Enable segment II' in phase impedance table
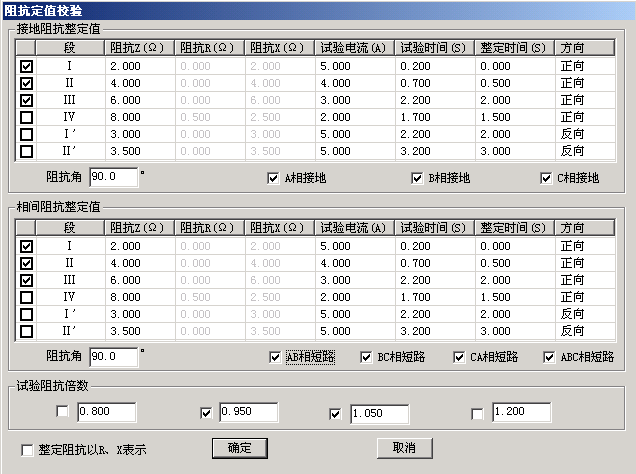Image resolution: width=636 pixels, height=474 pixels. coord(26,331)
